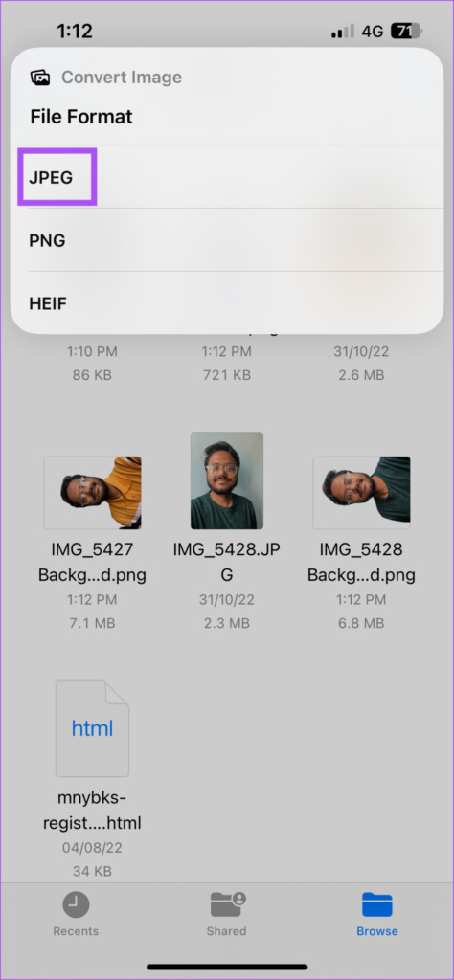Open the html file icon
The height and width of the screenshot is (980, 454).
(x=92, y=728)
